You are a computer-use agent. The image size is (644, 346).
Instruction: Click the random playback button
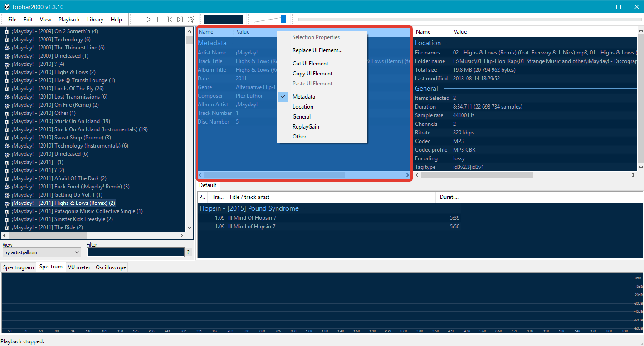tap(191, 20)
